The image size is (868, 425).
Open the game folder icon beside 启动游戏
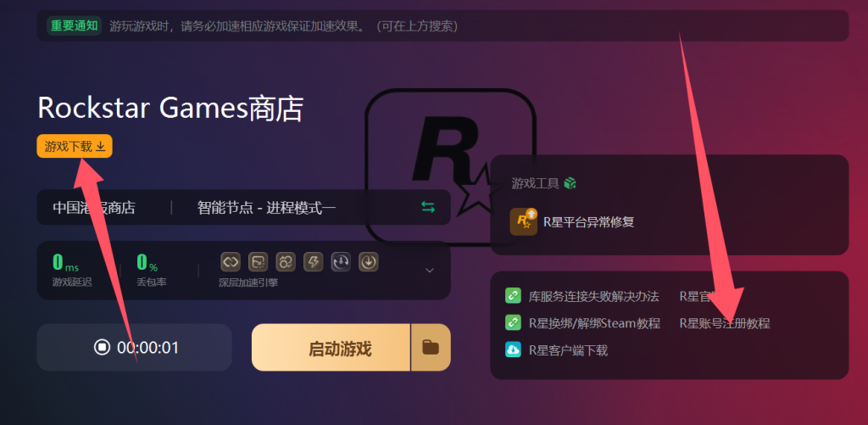point(431,348)
